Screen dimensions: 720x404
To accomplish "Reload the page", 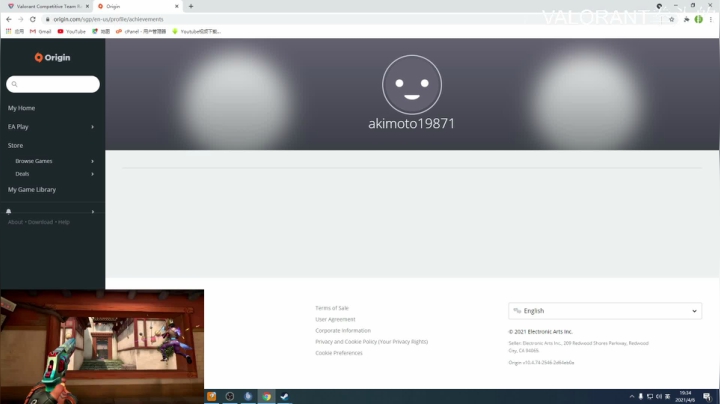I will pyautogui.click(x=33, y=19).
